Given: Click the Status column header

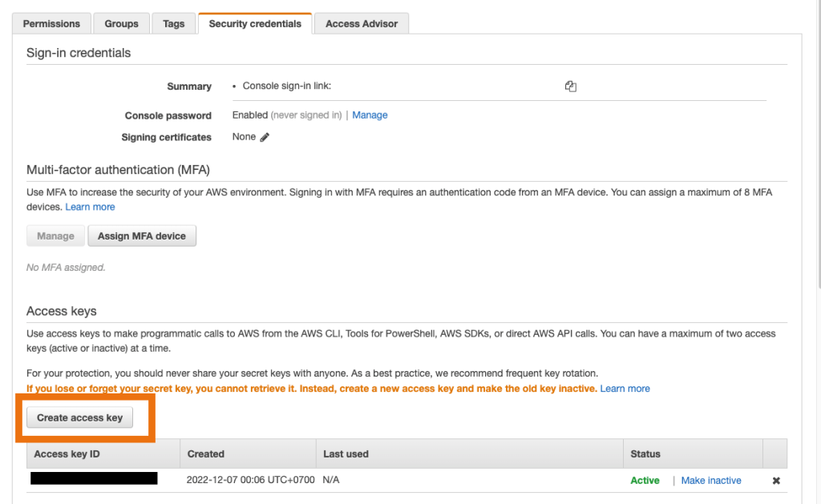Looking at the screenshot, I should tap(645, 454).
